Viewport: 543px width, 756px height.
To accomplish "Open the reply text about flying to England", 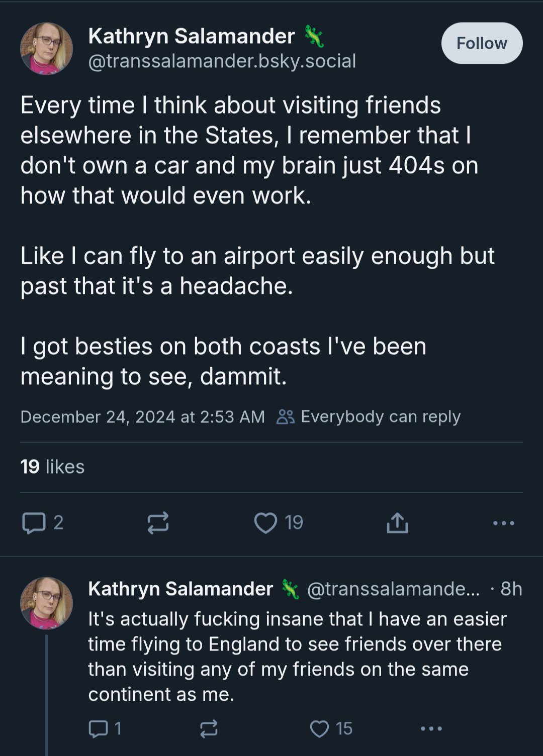I will coord(297,657).
